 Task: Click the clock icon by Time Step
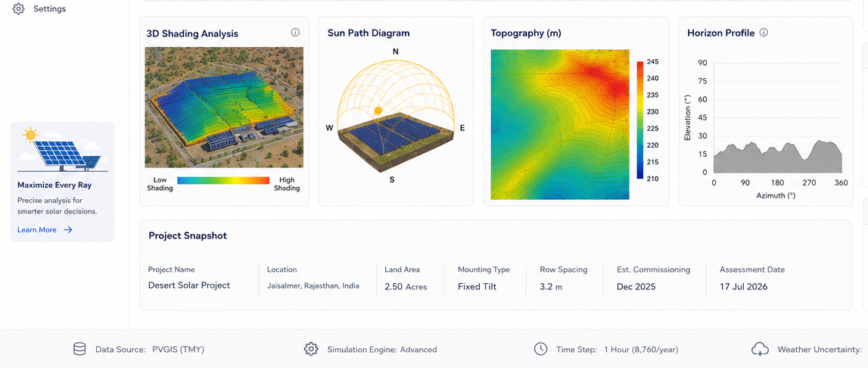(540, 349)
